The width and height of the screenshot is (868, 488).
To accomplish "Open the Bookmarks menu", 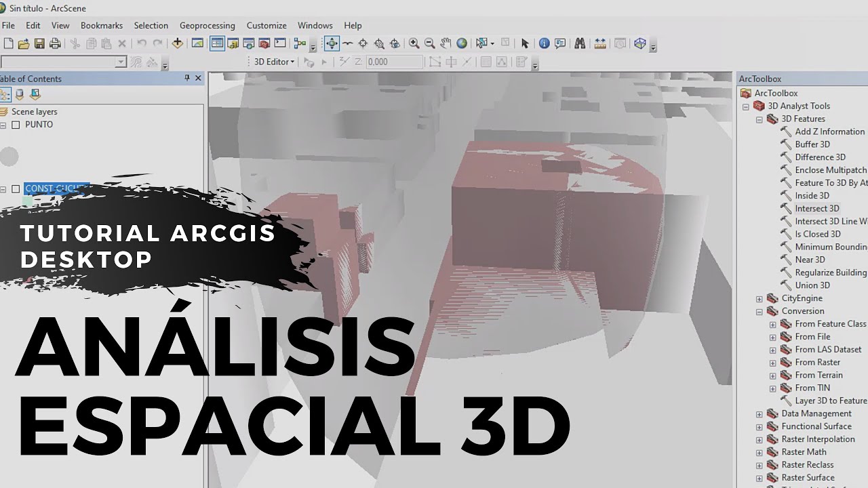I will (102, 25).
